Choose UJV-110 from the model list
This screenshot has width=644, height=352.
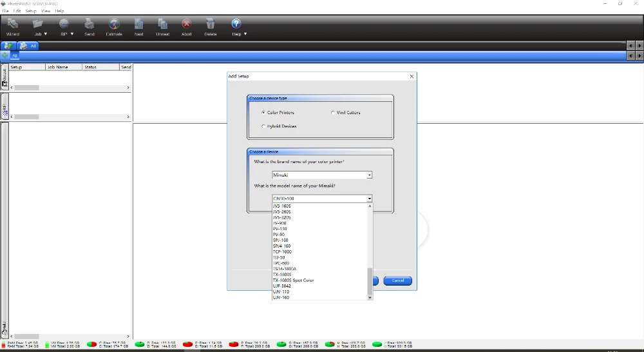(320, 291)
